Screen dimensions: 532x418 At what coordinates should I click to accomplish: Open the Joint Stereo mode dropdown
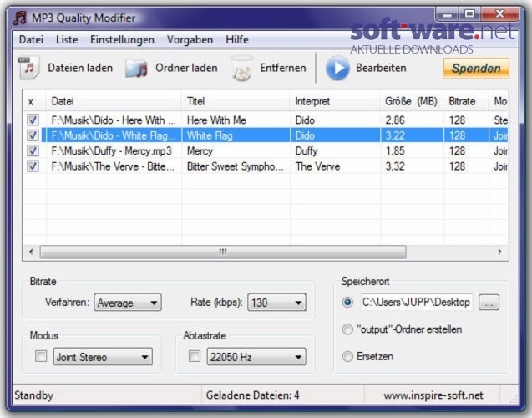pos(103,357)
